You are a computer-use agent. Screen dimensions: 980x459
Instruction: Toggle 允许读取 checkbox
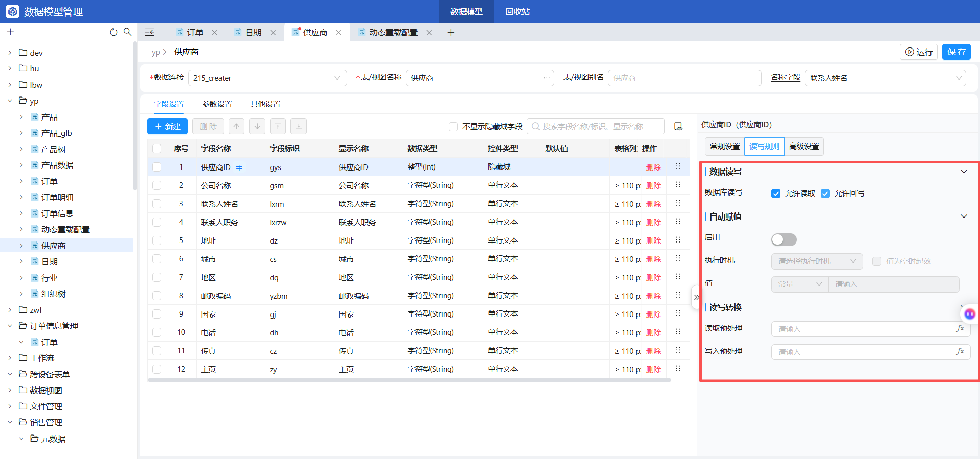coord(776,194)
